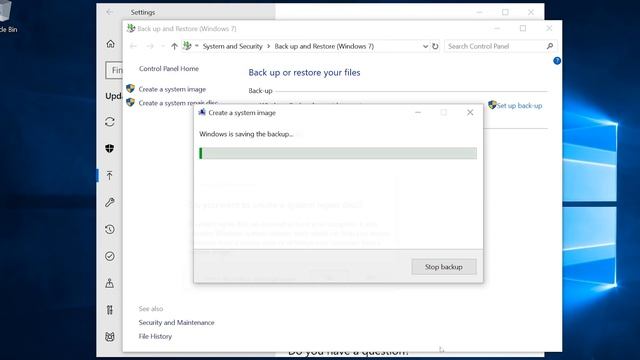Click Control Panel back arrow
This screenshot has height=360, width=640.
coord(133,46)
